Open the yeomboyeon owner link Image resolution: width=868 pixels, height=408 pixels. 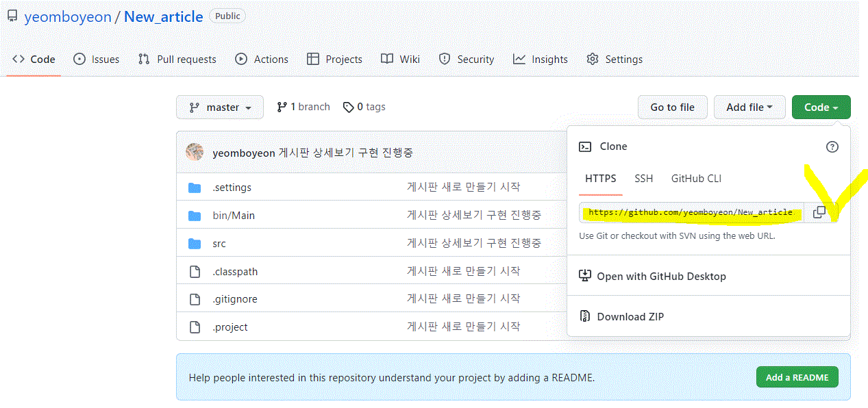click(68, 17)
